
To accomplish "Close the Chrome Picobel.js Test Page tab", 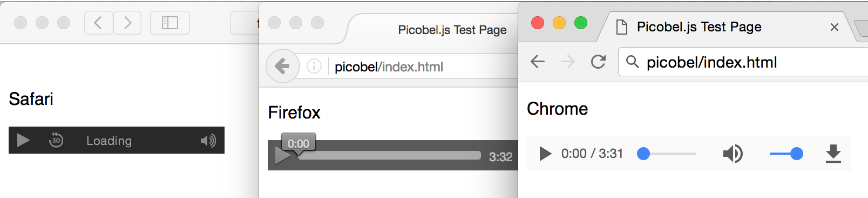I will click(834, 27).
